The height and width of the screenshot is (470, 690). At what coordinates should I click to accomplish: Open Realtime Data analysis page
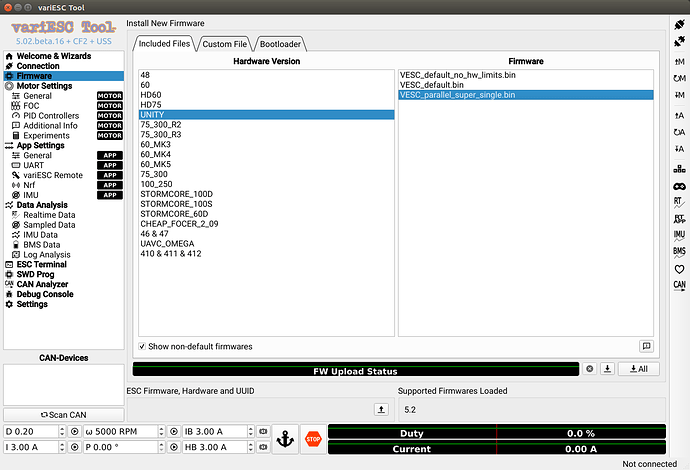[49, 215]
